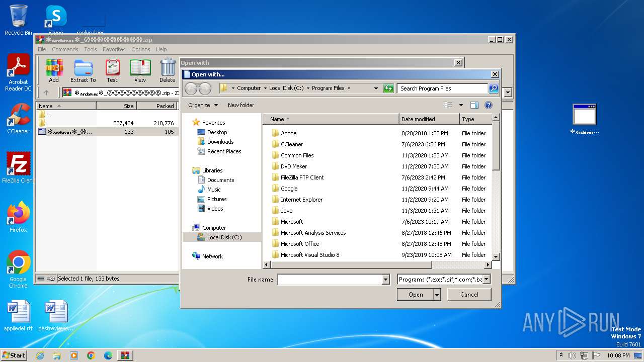Sort by Size column in WinRAR

coord(116,106)
